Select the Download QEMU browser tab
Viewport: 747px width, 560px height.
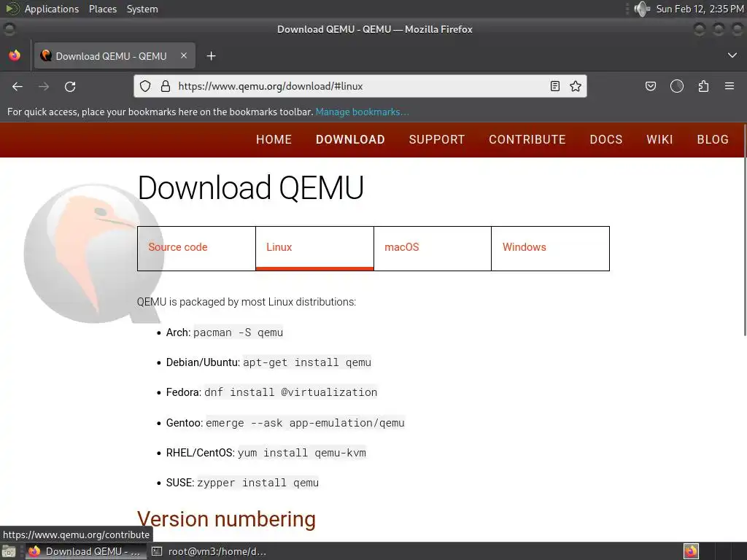pyautogui.click(x=115, y=55)
